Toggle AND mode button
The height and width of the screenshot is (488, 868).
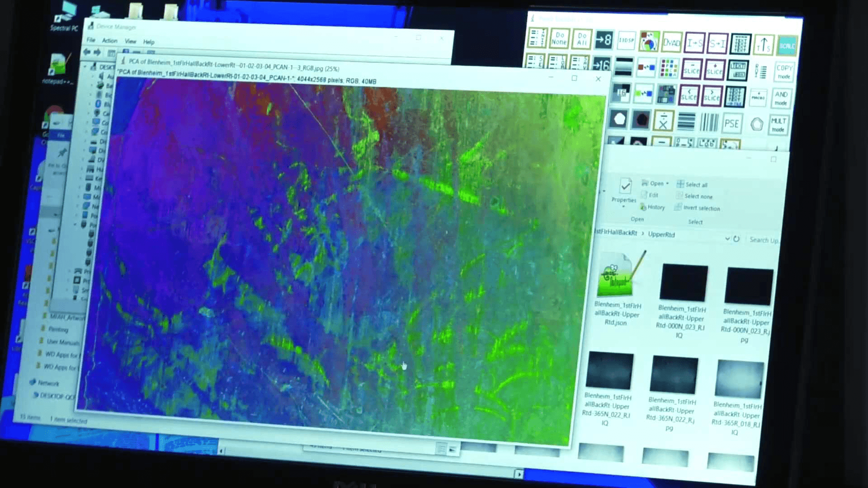pos(781,98)
